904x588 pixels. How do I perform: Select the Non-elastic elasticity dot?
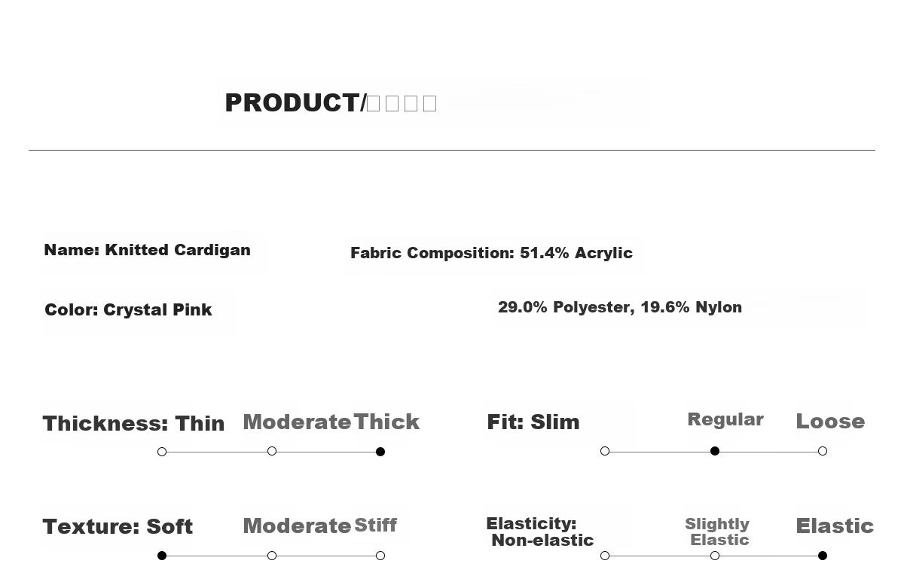point(605,556)
